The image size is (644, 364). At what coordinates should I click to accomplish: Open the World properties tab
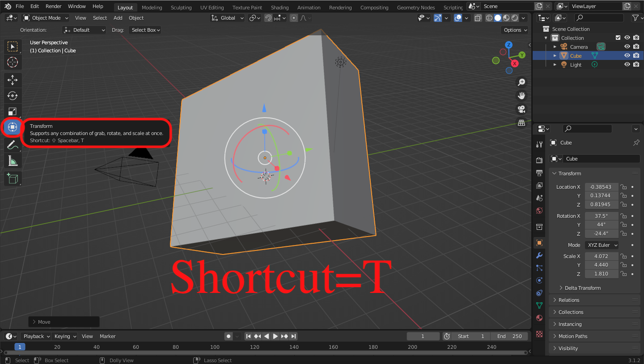(539, 211)
